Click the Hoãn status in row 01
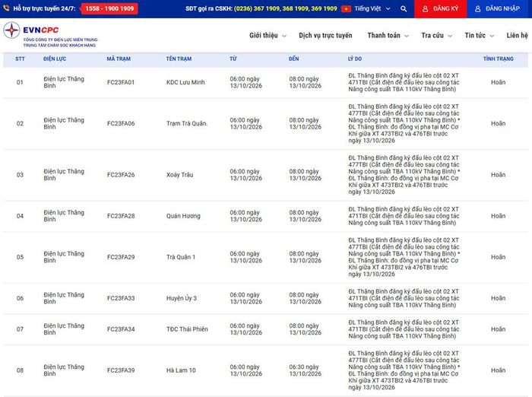 pyautogui.click(x=498, y=82)
